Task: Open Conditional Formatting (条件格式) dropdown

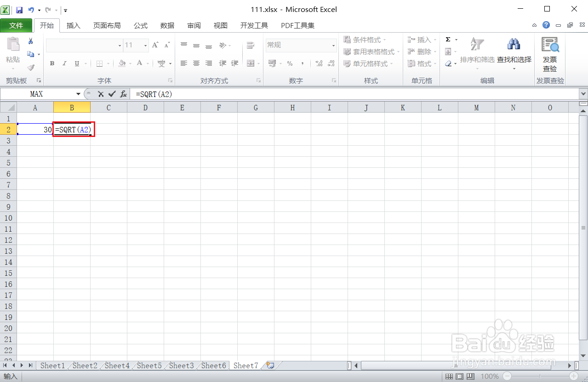Action: (x=365, y=40)
